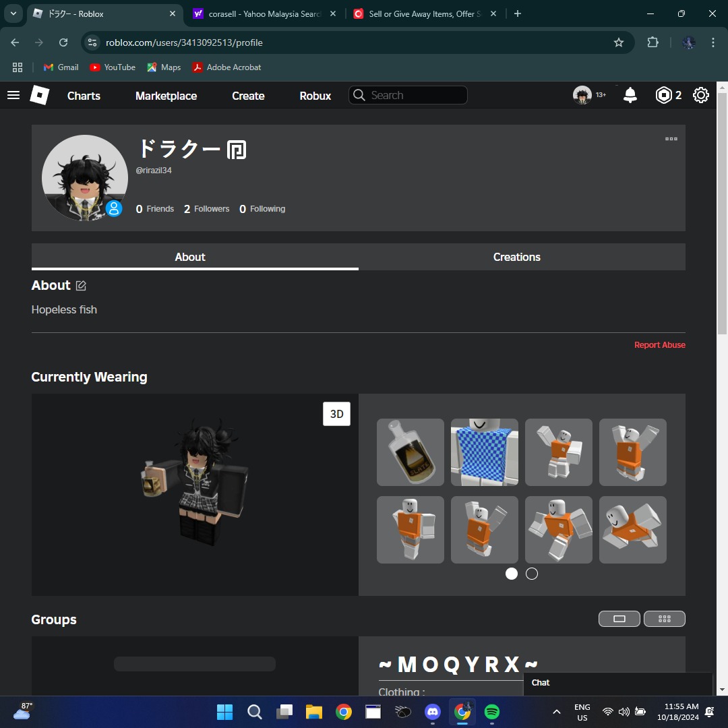Open the Roblox hamburger navigation menu

pyautogui.click(x=13, y=95)
